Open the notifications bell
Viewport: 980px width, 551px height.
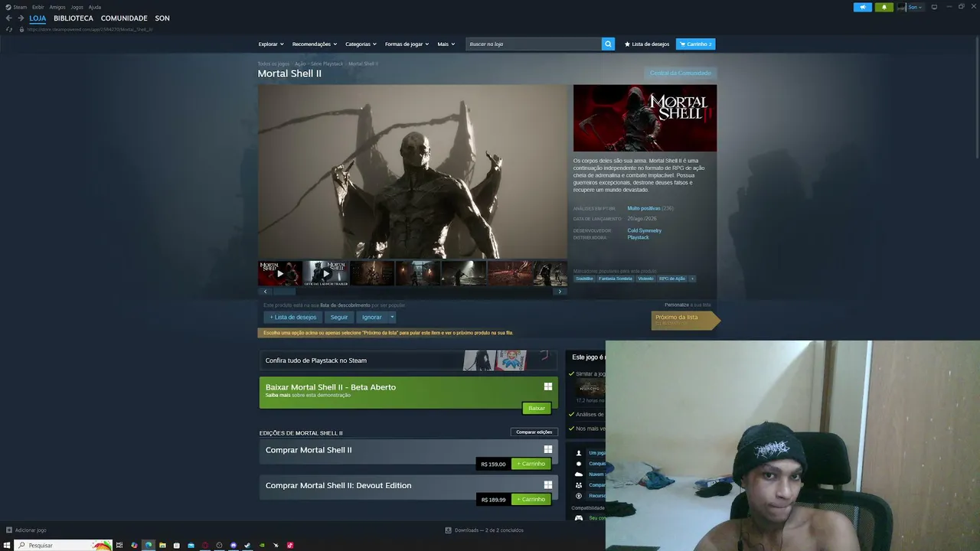[x=884, y=7]
